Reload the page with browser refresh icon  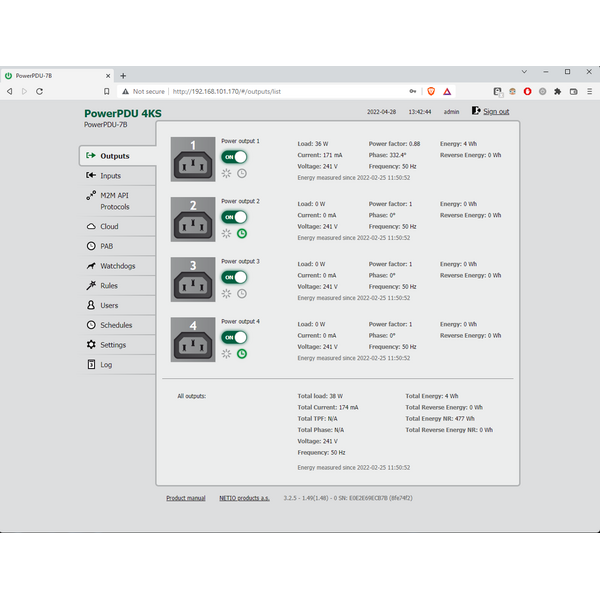click(39, 91)
